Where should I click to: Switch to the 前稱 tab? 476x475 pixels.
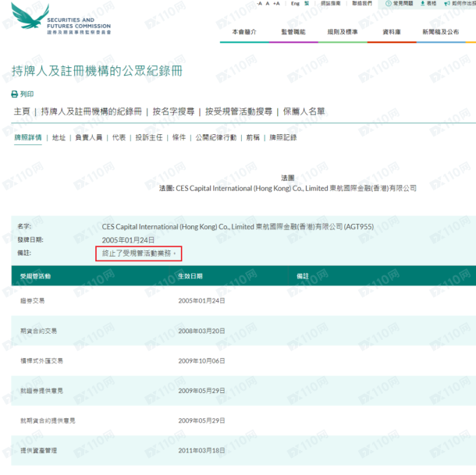[x=253, y=137]
